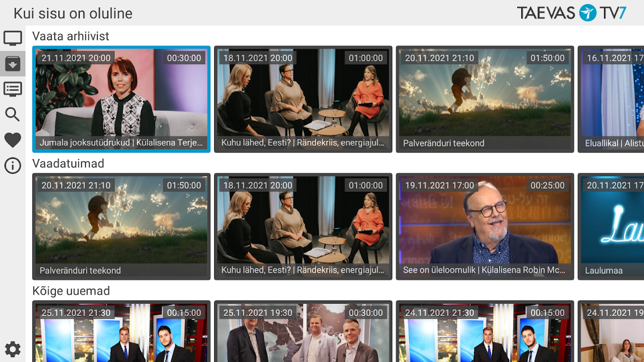Open the Laulumaa video thumbnail
The width and height of the screenshot is (644, 362).
point(611,227)
